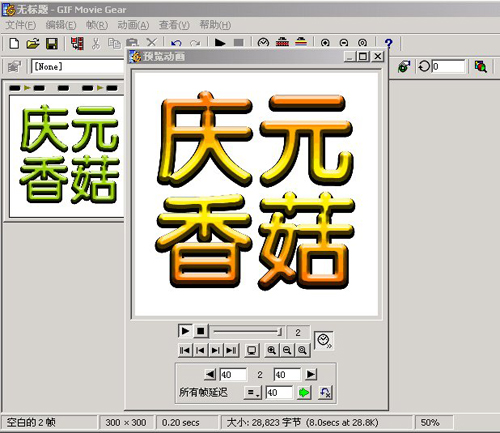Open the 文件(F) menu
The height and width of the screenshot is (433, 500).
pos(21,25)
